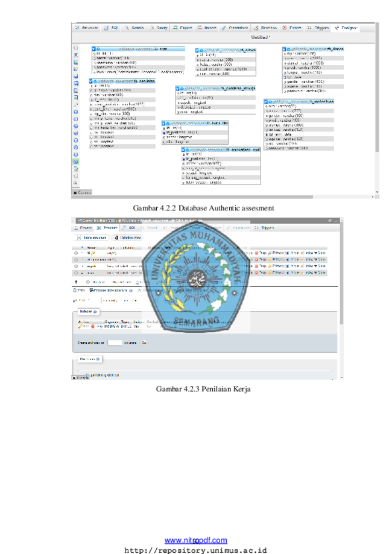This screenshot has width=392, height=554.
Task: Click the topmost Designer side menu icon
Action: pos(75,48)
